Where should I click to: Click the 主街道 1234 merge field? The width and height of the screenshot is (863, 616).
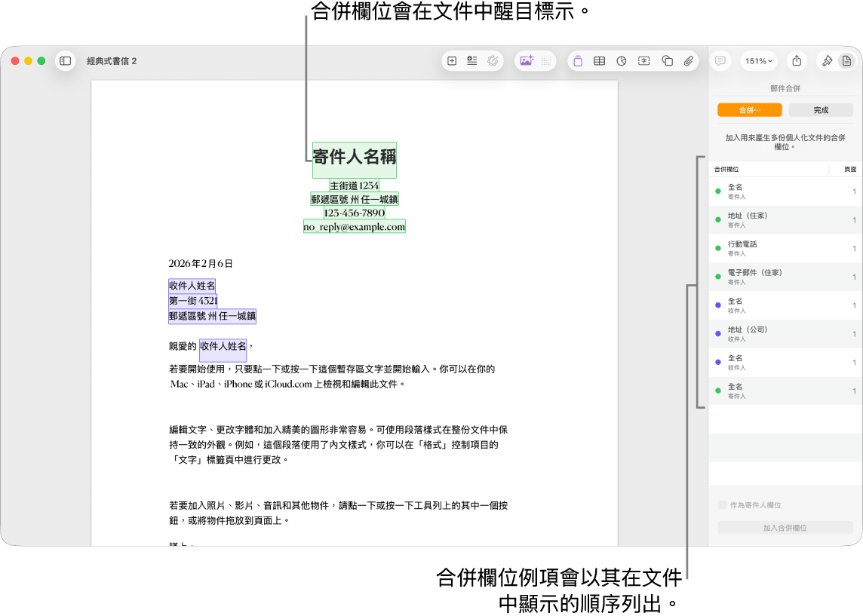click(354, 186)
